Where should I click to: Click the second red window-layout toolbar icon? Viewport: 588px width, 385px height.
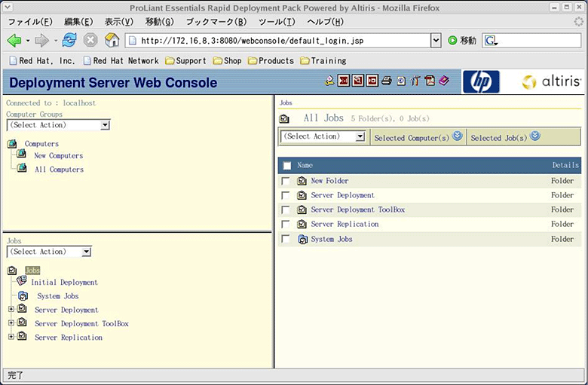pos(358,81)
